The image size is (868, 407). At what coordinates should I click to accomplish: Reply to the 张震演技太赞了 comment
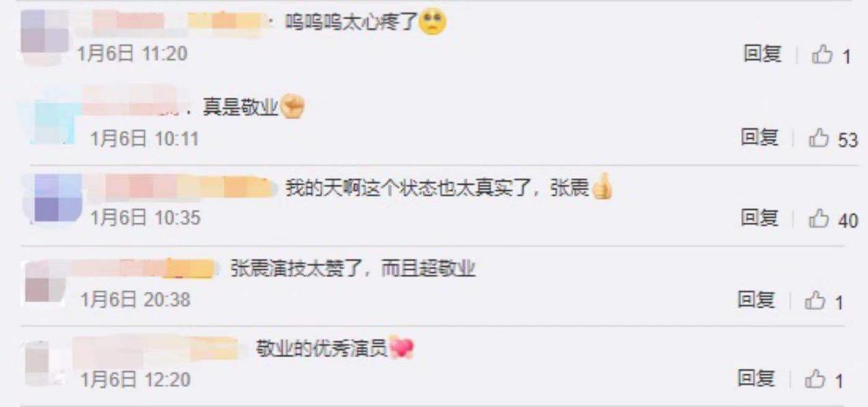pos(756,299)
